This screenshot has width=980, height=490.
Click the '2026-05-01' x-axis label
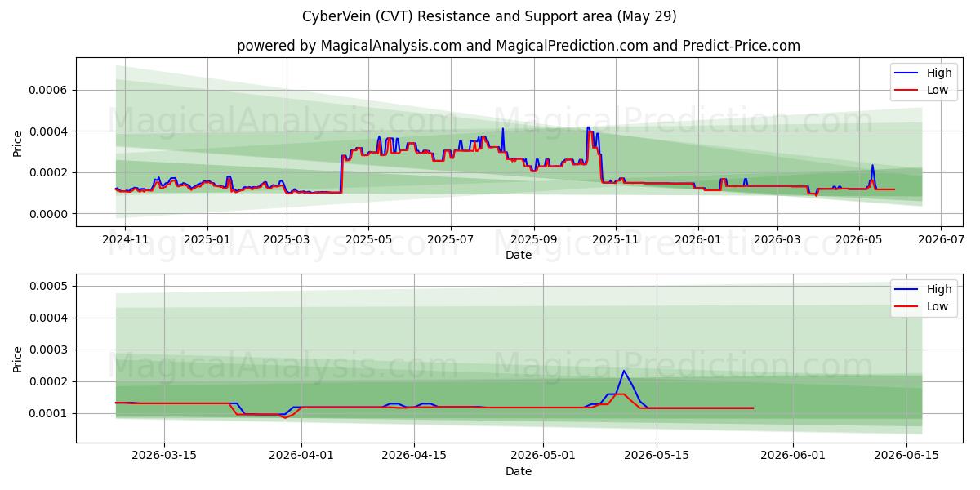543,456
